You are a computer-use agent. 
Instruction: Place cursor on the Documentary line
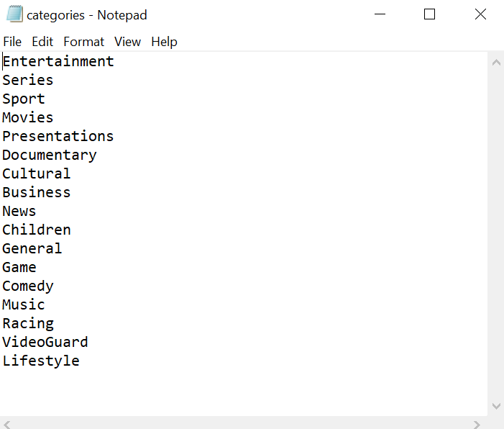50,155
